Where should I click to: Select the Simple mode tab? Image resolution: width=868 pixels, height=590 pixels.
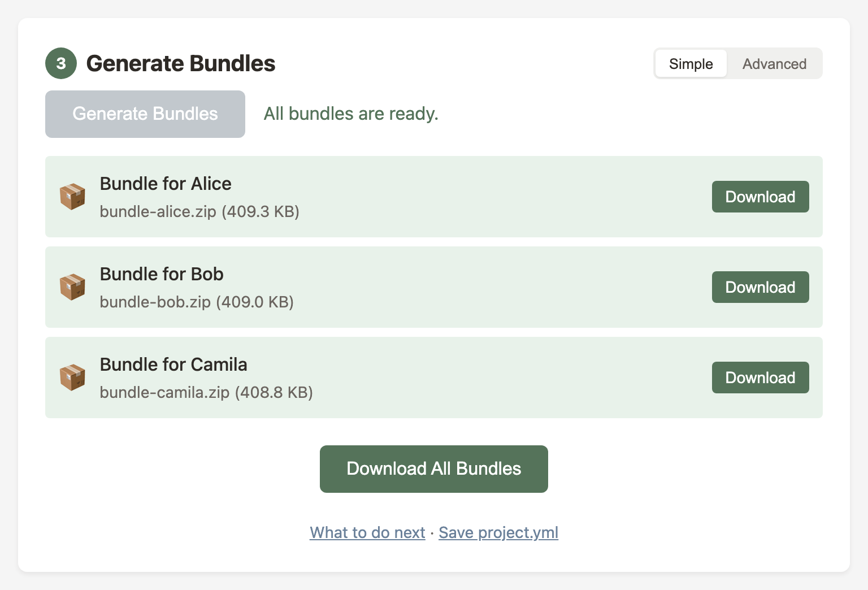point(691,63)
